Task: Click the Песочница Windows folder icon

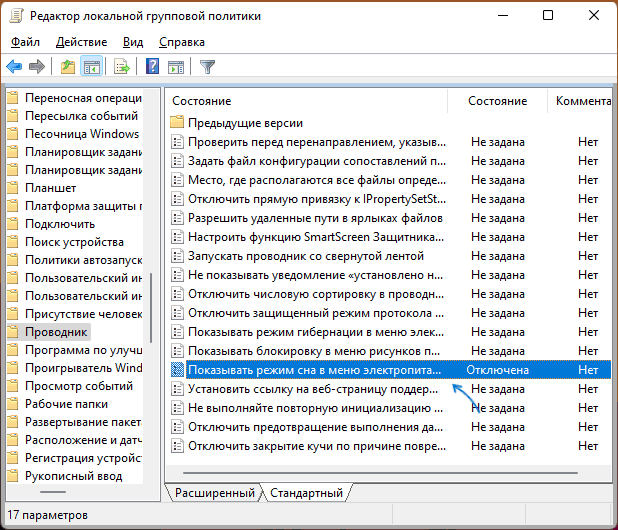Action: (x=13, y=134)
